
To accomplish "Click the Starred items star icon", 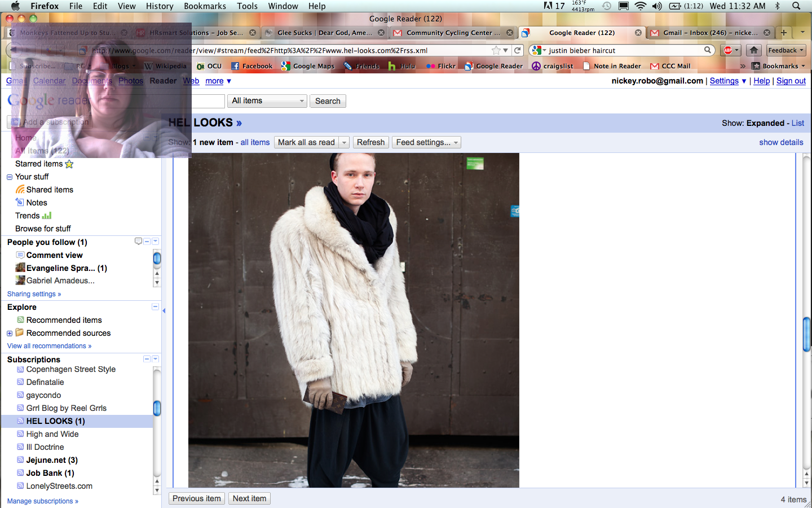I will pyautogui.click(x=69, y=164).
